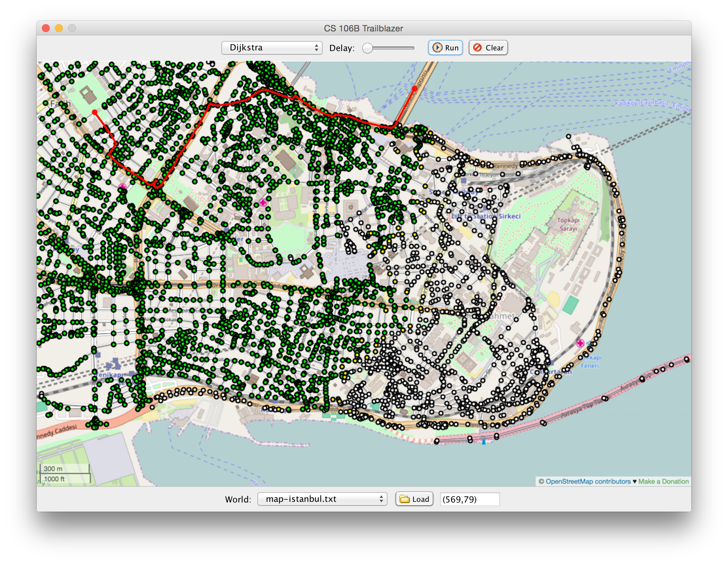
Task: Open the World map-istanbul.txt dropdown
Action: click(x=322, y=499)
